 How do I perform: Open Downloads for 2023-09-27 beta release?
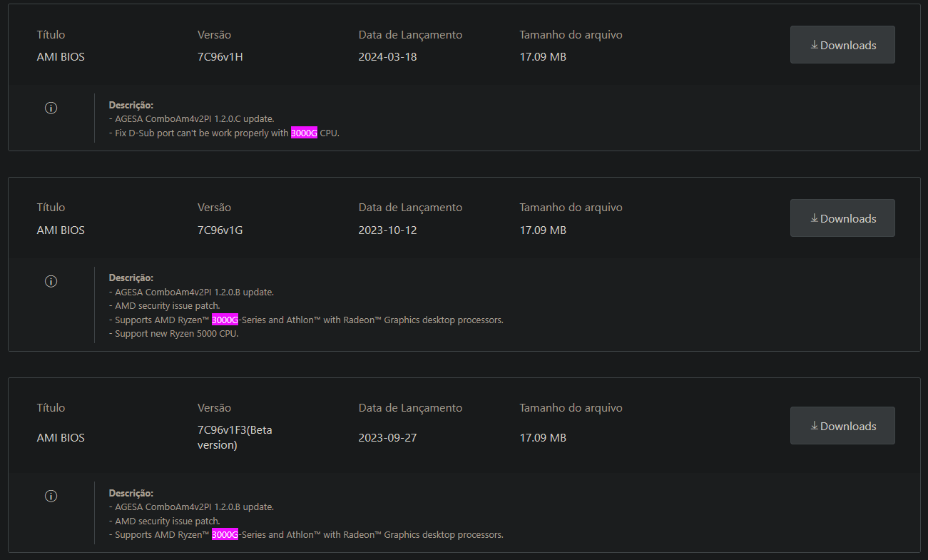[842, 426]
